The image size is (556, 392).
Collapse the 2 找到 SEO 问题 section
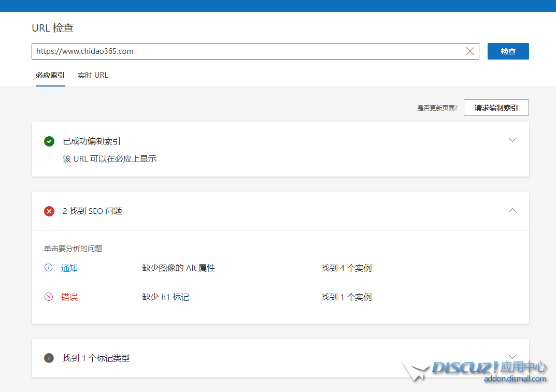(512, 211)
